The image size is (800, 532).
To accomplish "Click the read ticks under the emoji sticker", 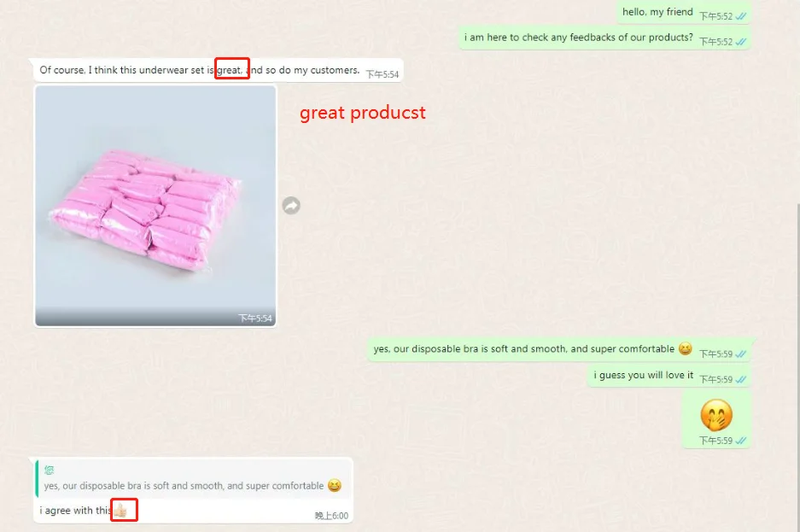I will click(x=741, y=441).
